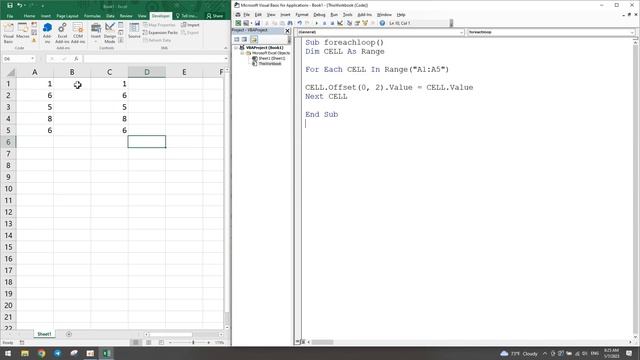Click the Expansion Packs button

click(160, 33)
